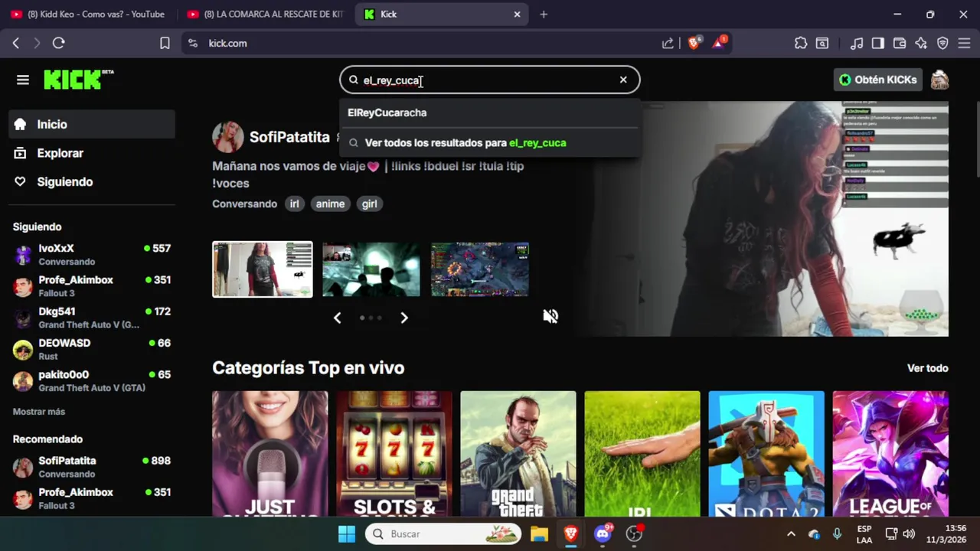Open a new browser tab

pyautogui.click(x=544, y=14)
